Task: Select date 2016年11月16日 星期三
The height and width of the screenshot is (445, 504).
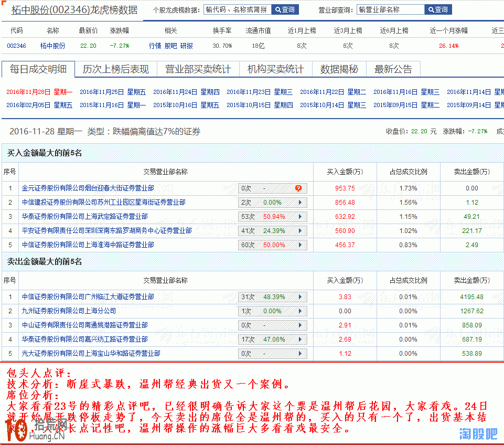Action: coord(406,92)
